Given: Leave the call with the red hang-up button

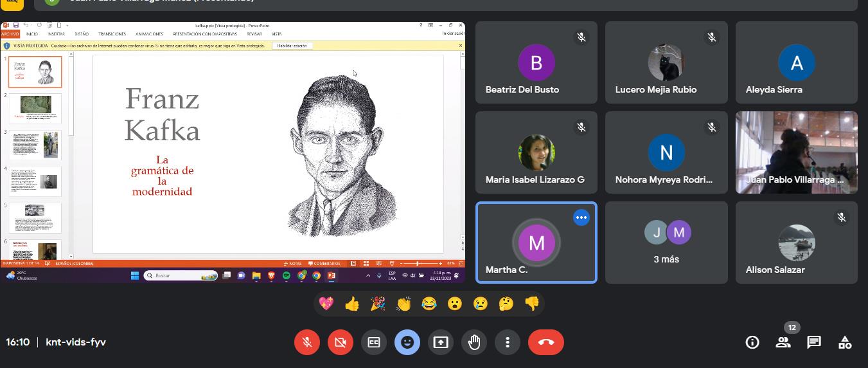Looking at the screenshot, I should click(545, 342).
